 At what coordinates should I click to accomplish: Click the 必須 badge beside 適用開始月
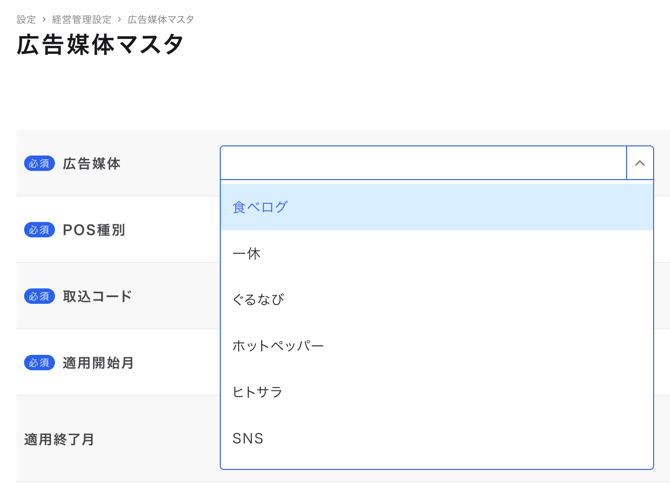pos(39,363)
